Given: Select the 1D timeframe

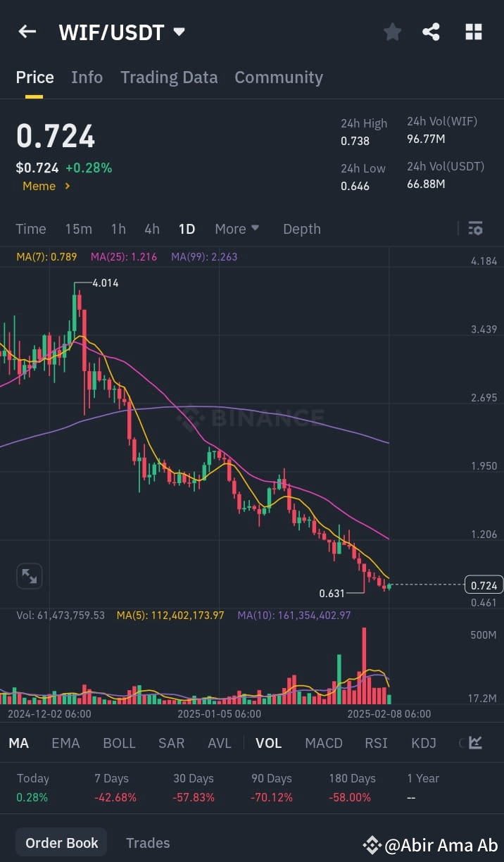Looking at the screenshot, I should 187,228.
